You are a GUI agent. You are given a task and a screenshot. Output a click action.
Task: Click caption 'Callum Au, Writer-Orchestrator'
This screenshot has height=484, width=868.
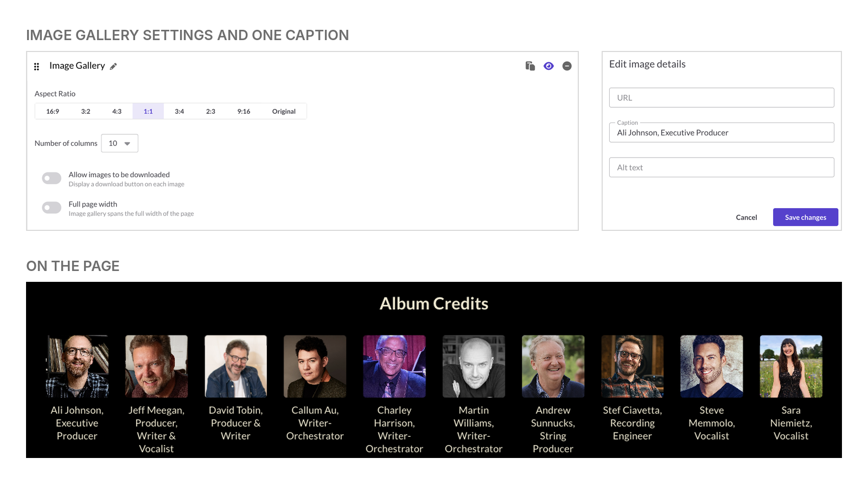315,423
